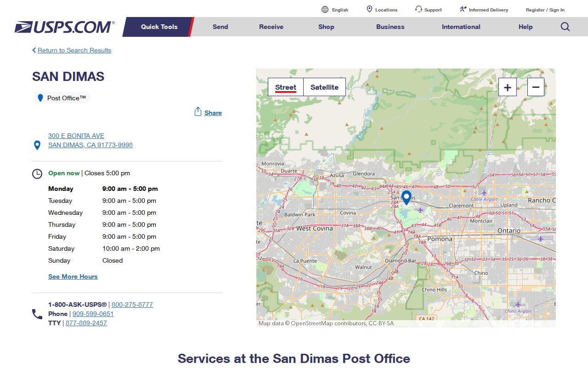This screenshot has height=368, width=588.
Task: Open the Quick Tools menu
Action: click(x=159, y=27)
